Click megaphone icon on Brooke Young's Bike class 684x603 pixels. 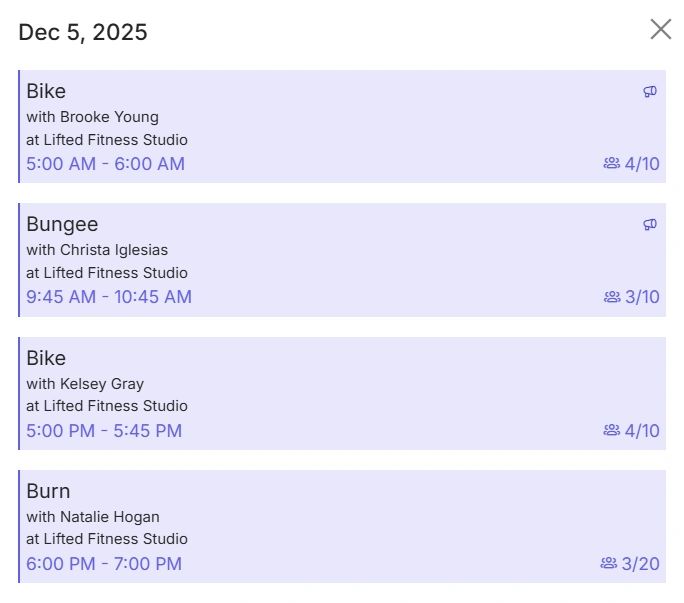(650, 92)
